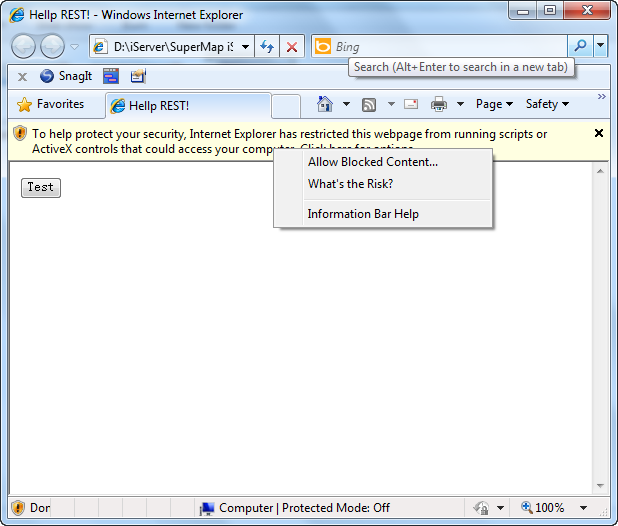Click the Read Mail envelope icon
This screenshot has height=526, width=618.
tap(410, 104)
